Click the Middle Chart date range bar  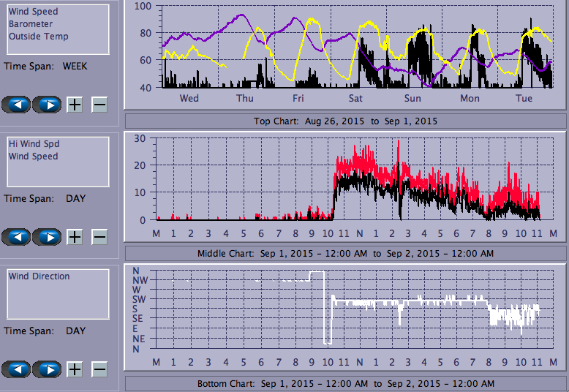click(x=345, y=254)
